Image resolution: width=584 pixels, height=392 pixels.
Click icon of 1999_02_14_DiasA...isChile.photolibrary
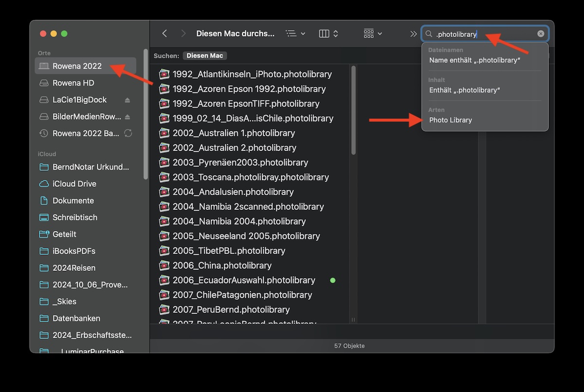pos(164,118)
